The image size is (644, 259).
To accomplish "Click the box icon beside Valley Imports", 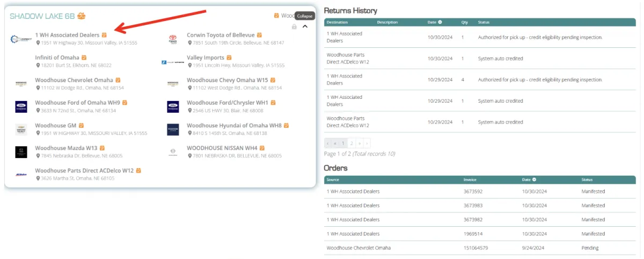I will coord(229,57).
